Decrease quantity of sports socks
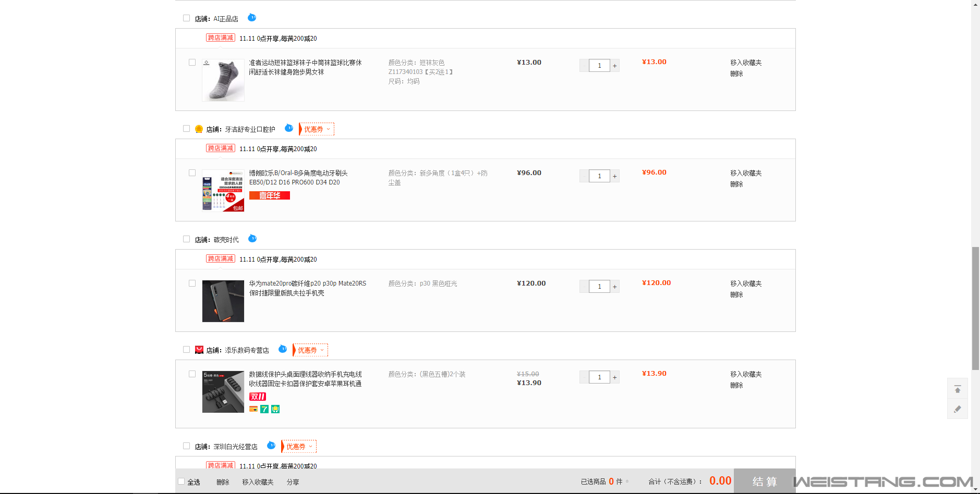The image size is (980, 494). pyautogui.click(x=584, y=66)
